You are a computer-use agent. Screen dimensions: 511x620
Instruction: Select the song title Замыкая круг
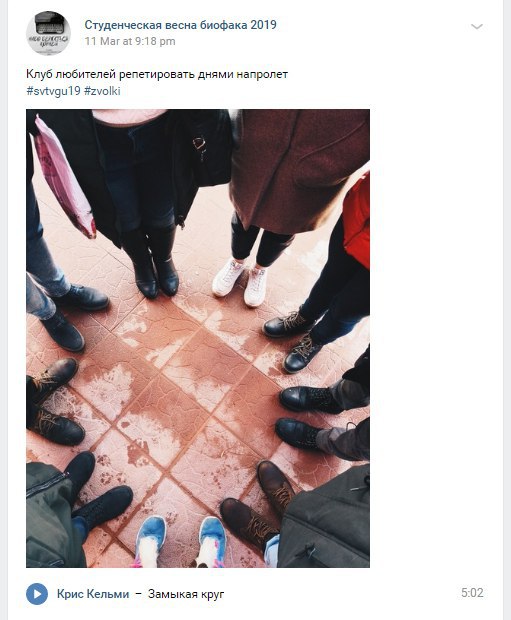point(186,594)
